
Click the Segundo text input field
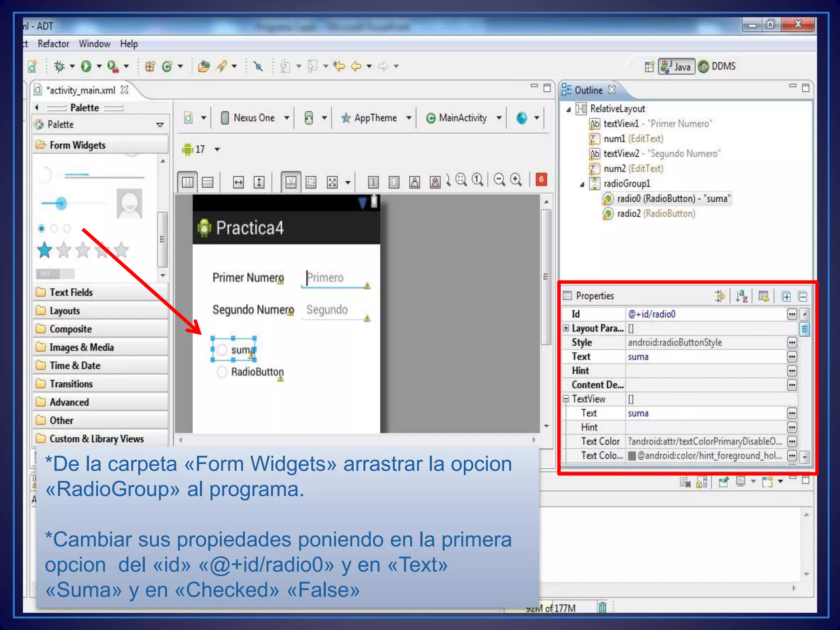coord(336,310)
